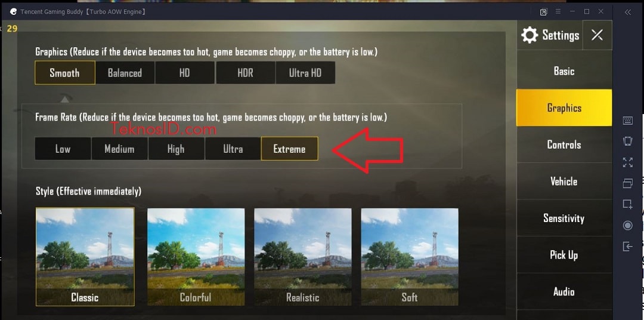Click the pop-out window icon in title bar
The width and height of the screenshot is (644, 320).
[543, 12]
